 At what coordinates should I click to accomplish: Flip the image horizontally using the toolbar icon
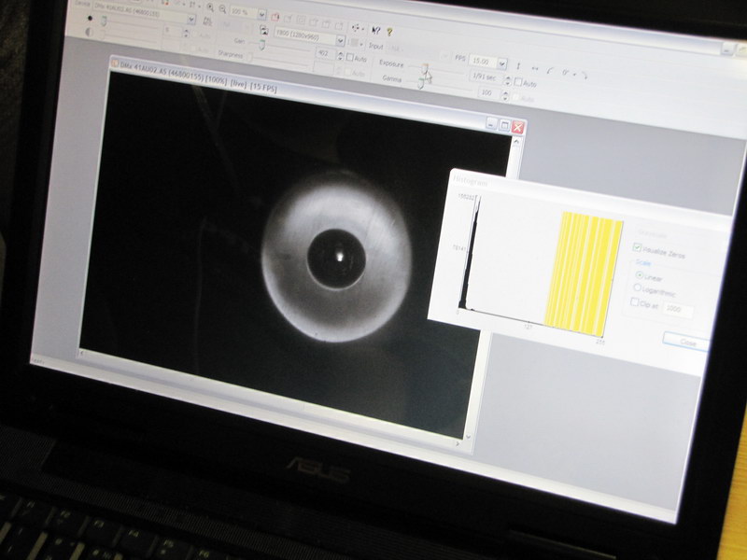[535, 68]
